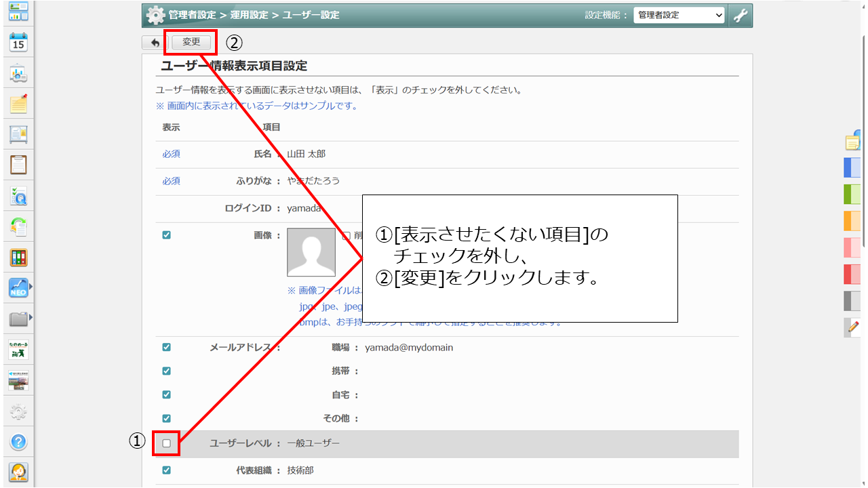
Task: Open the yellow memo notepad icon
Action: pos(18,104)
